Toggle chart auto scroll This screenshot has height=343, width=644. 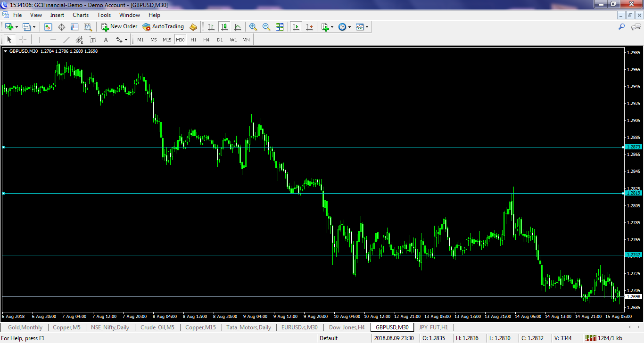[296, 27]
